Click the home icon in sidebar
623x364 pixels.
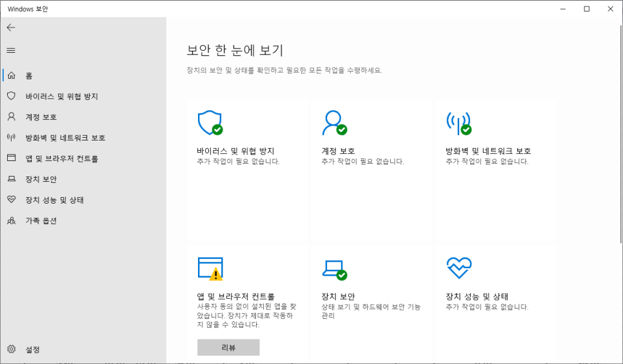coord(12,75)
